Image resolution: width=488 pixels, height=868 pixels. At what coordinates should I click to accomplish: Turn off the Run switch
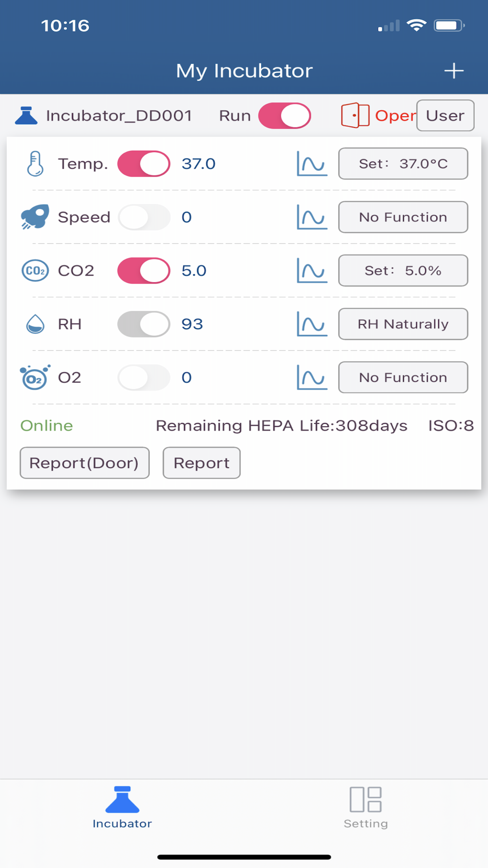click(285, 116)
